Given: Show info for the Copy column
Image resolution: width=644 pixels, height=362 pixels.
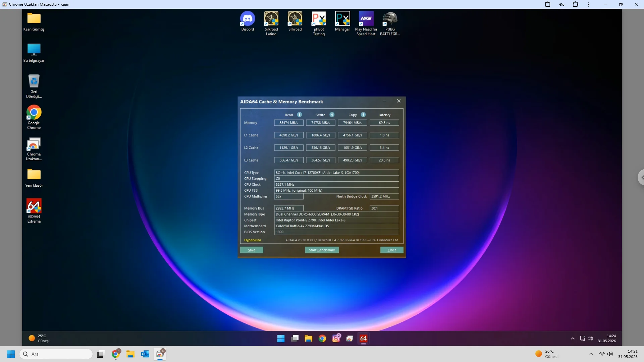Looking at the screenshot, I should 363,115.
